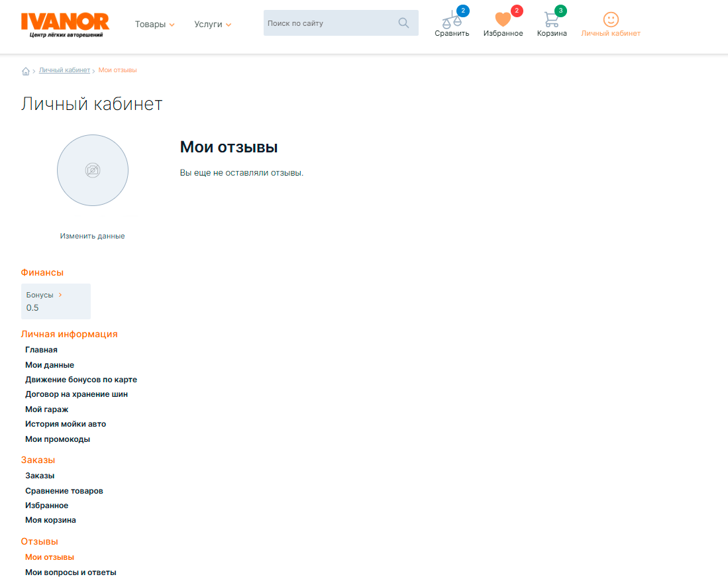Open the Корзина cart icon
The image size is (728, 587).
551,19
